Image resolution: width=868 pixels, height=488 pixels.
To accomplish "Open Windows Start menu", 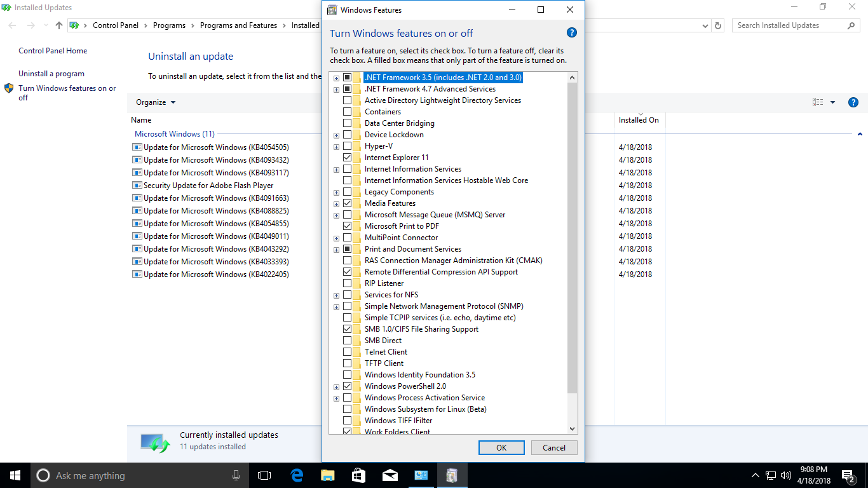I will (15, 475).
